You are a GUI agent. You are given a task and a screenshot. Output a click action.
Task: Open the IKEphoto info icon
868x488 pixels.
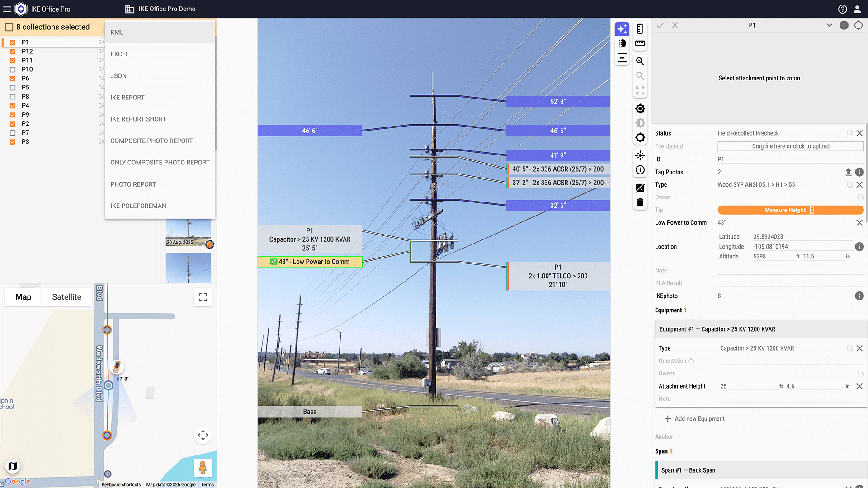click(x=859, y=296)
